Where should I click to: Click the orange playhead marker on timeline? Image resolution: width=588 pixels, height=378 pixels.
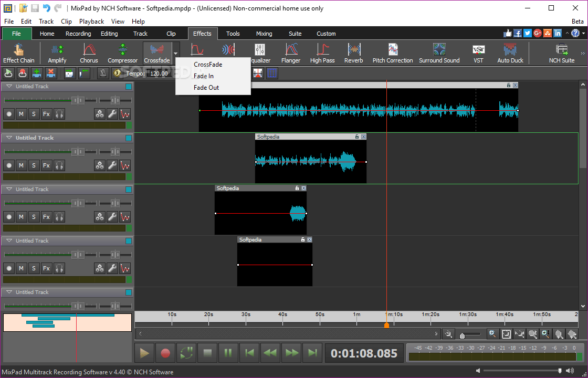click(x=386, y=325)
